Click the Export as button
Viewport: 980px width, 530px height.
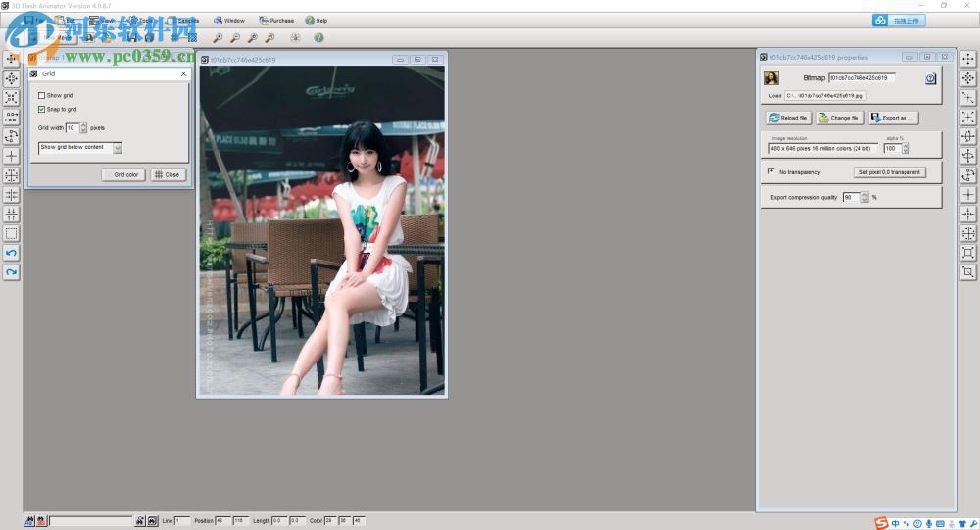coord(893,118)
